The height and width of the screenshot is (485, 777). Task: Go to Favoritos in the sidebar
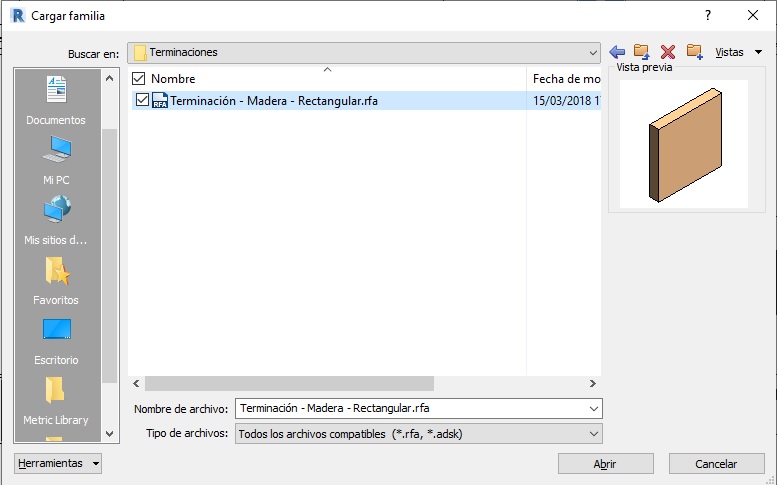(55, 282)
